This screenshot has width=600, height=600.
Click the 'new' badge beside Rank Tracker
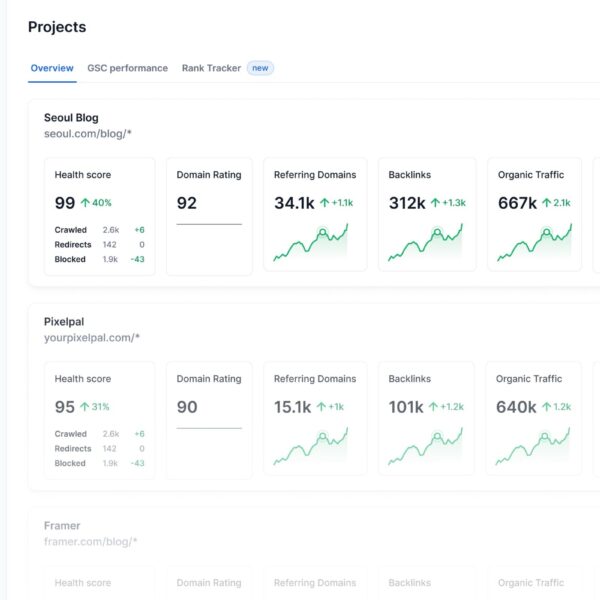pyautogui.click(x=260, y=68)
